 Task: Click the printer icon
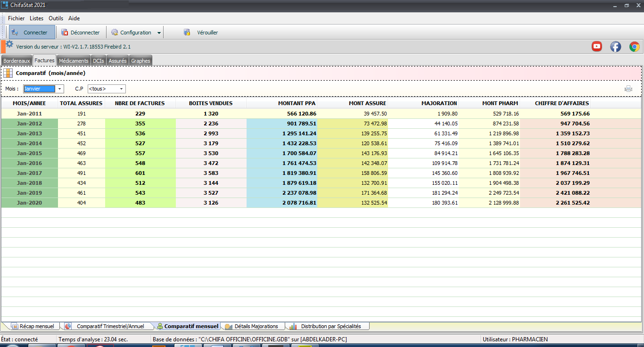628,89
